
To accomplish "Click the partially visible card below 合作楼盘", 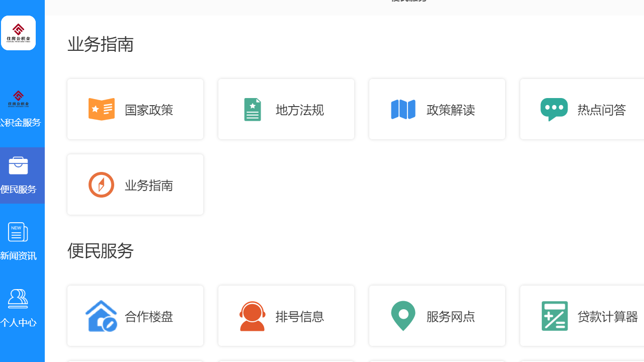I will click(x=135, y=360).
